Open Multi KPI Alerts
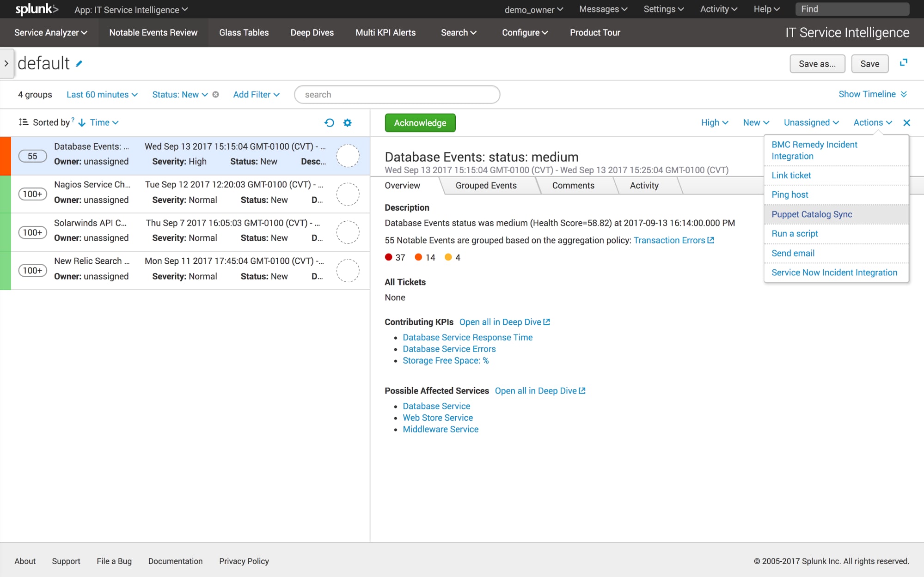Image resolution: width=924 pixels, height=577 pixels. [x=386, y=32]
